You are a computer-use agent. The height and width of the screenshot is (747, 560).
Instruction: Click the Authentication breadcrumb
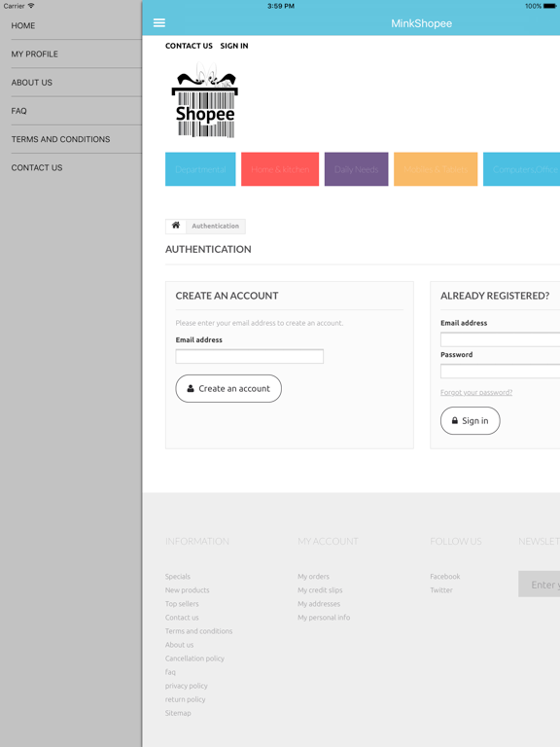coord(215,226)
